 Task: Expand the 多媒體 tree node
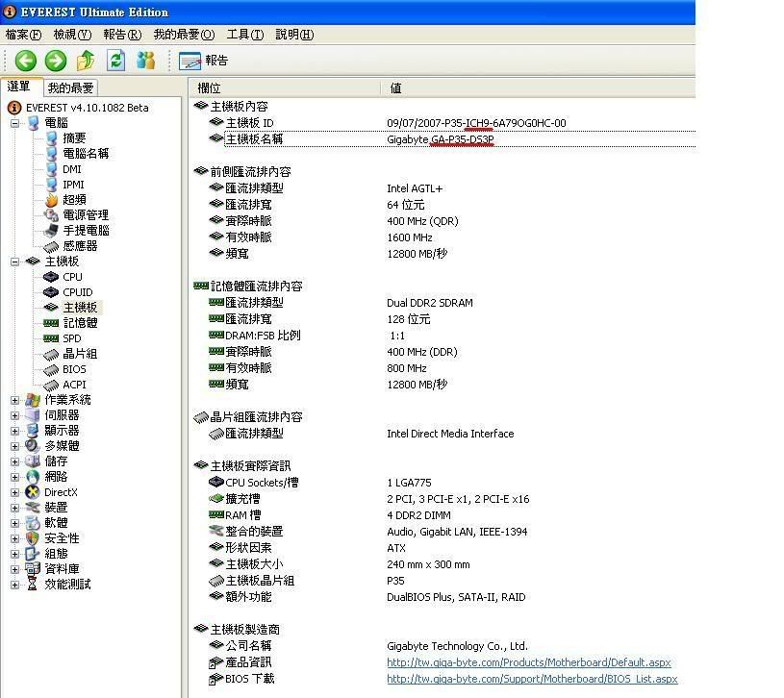click(15, 446)
